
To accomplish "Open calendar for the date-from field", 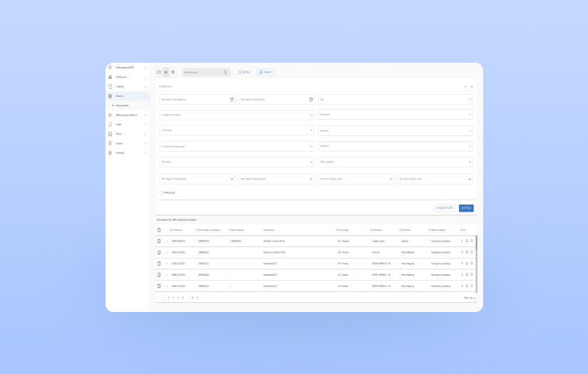I will coord(232,99).
